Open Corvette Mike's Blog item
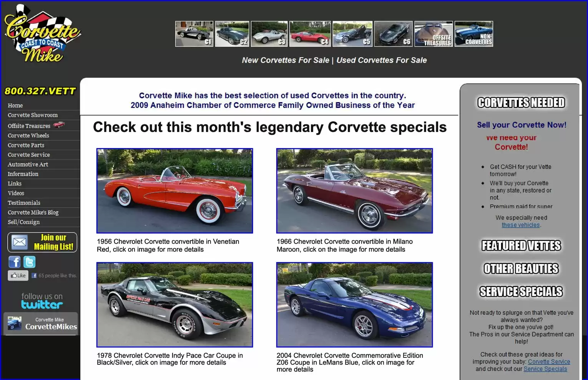This screenshot has height=380, width=588. (33, 212)
